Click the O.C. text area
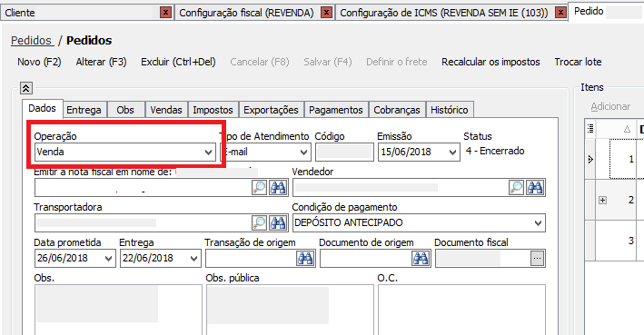The image size is (644, 335). coord(461,310)
